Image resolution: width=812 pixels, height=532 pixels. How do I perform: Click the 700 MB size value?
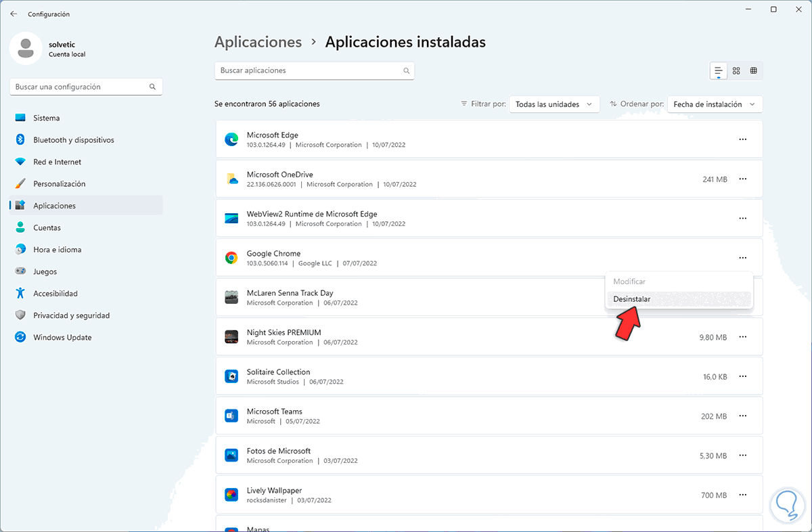(x=714, y=495)
